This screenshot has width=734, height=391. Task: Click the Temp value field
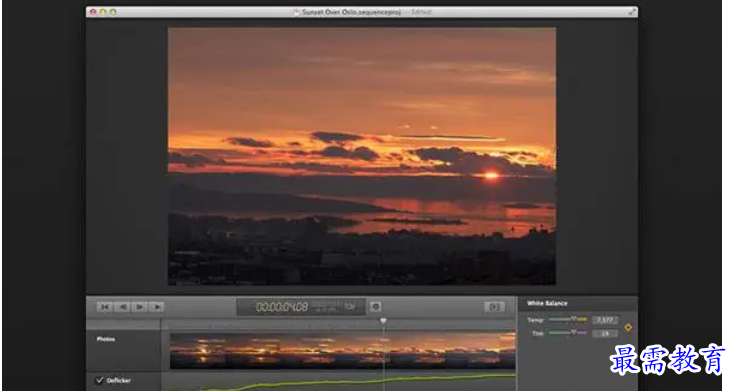(605, 320)
